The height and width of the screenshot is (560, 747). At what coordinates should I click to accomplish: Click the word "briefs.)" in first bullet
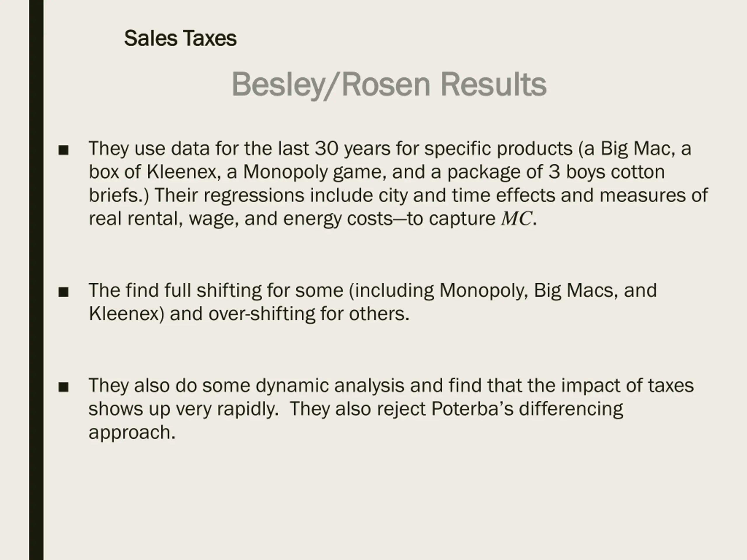pyautogui.click(x=118, y=195)
